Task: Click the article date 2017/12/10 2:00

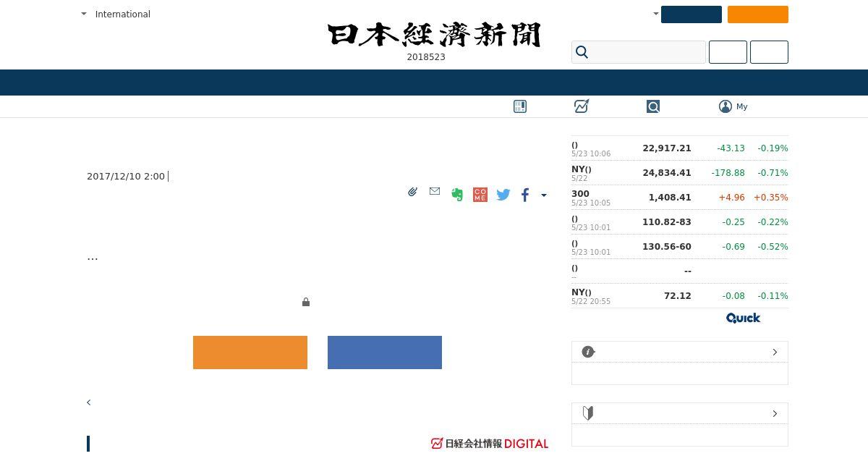Action: pyautogui.click(x=126, y=177)
